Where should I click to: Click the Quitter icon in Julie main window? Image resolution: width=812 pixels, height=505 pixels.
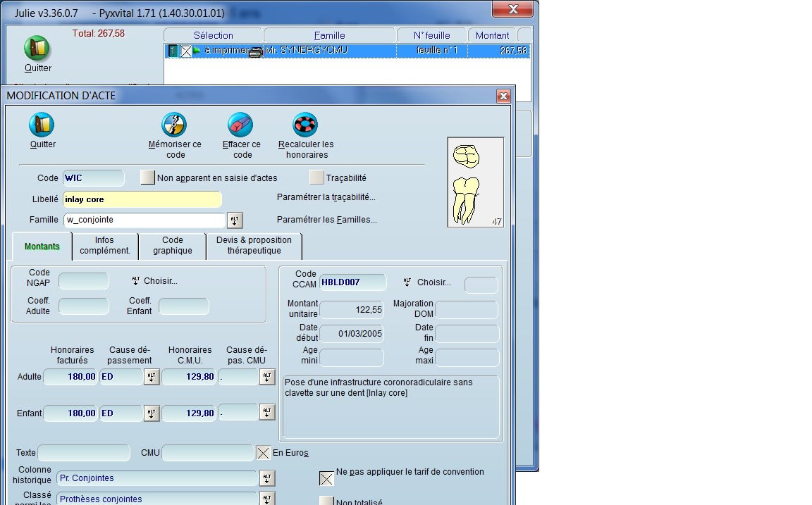coord(37,49)
